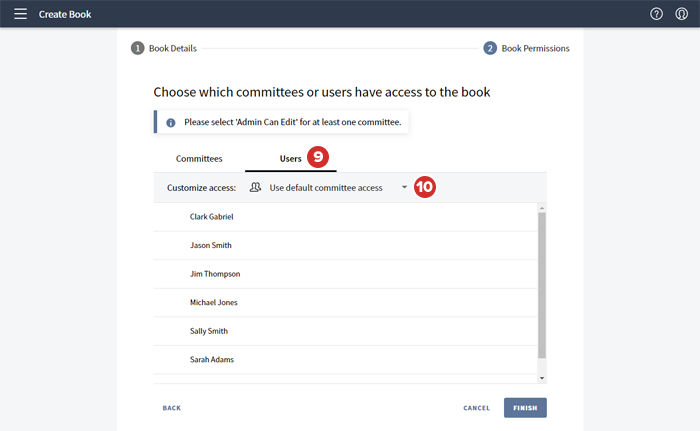Image resolution: width=700 pixels, height=431 pixels.
Task: Pick Michael Jones in the list
Action: pos(213,302)
